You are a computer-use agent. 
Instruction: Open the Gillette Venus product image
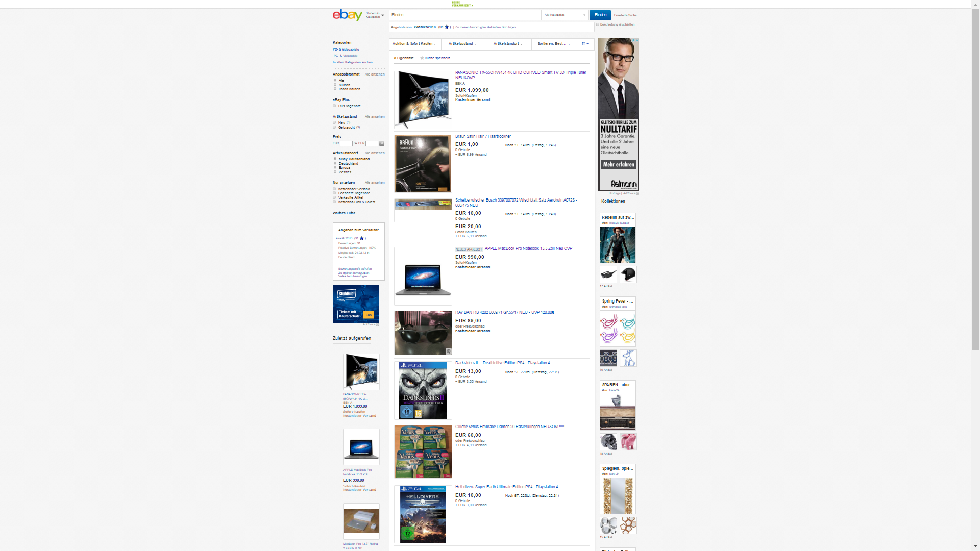click(x=423, y=452)
